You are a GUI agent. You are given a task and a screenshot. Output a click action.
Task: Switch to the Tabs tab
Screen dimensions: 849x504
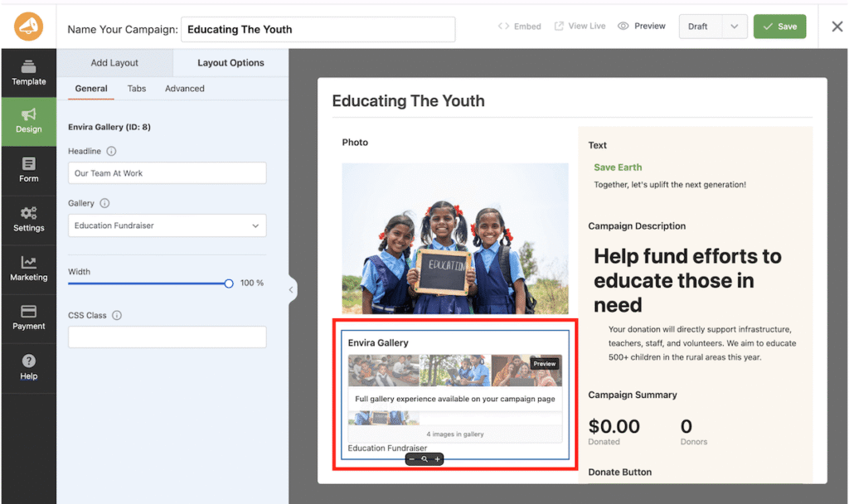coord(137,88)
